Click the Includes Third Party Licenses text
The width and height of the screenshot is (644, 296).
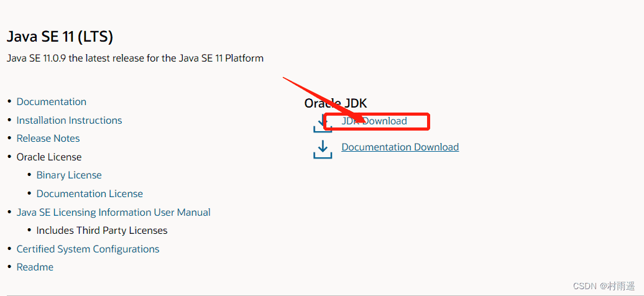(102, 231)
